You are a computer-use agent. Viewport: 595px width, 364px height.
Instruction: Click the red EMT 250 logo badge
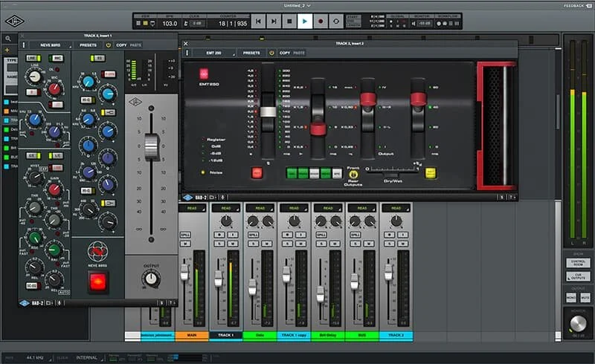pos(204,74)
